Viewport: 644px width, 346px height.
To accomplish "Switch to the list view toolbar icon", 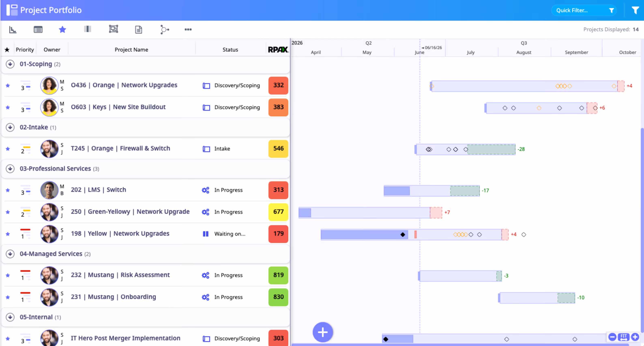I will pyautogui.click(x=38, y=29).
